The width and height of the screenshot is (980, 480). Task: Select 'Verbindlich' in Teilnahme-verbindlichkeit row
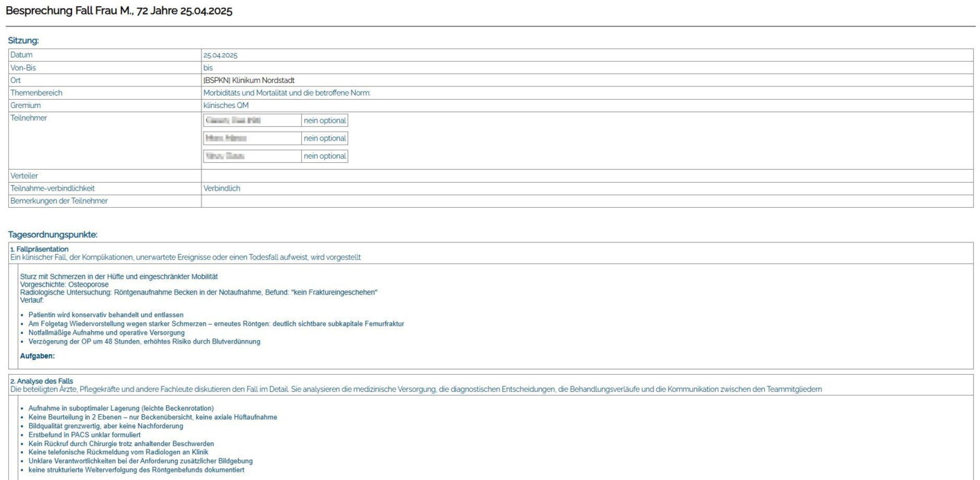click(x=221, y=188)
